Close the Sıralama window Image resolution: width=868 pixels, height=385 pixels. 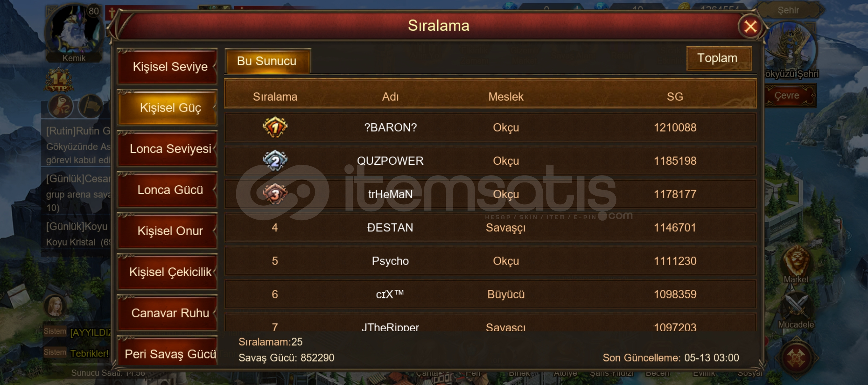click(750, 26)
